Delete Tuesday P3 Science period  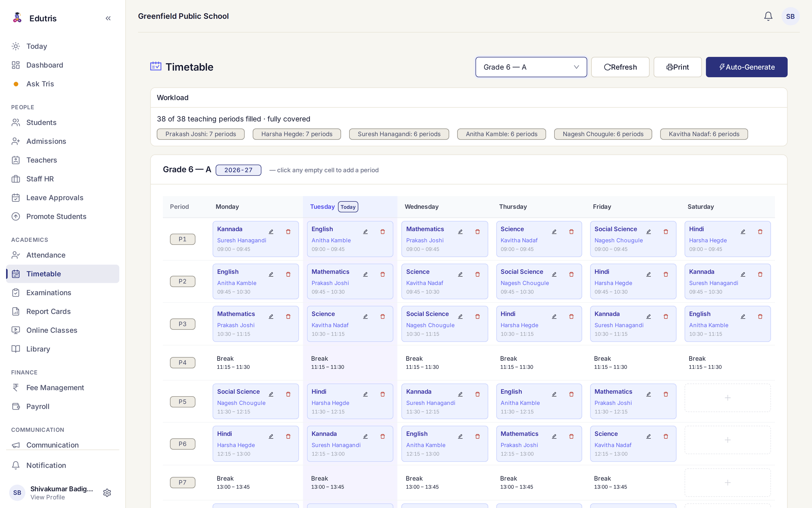pos(383,317)
